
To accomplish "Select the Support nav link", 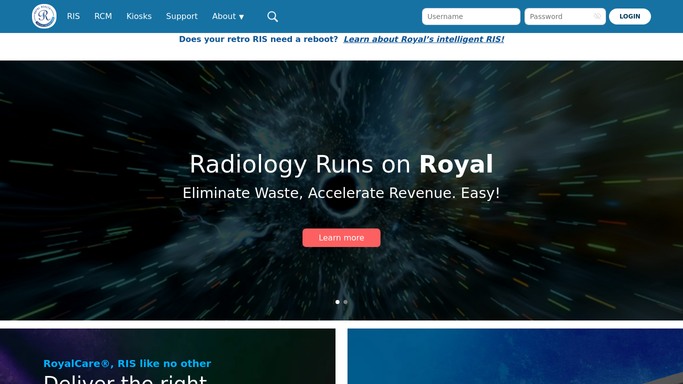I will click(x=182, y=17).
